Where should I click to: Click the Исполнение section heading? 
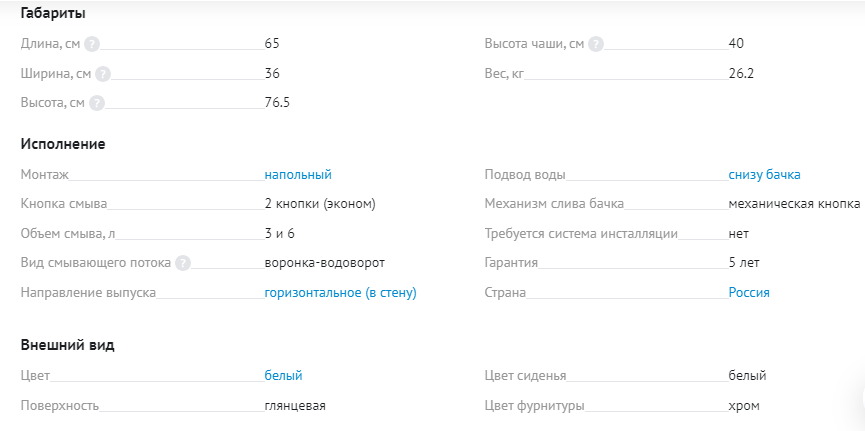[63, 144]
